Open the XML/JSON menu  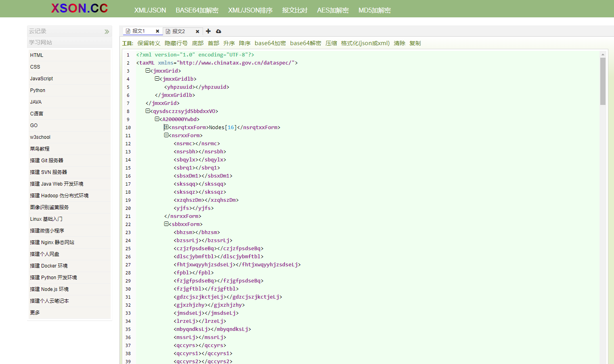pyautogui.click(x=150, y=10)
